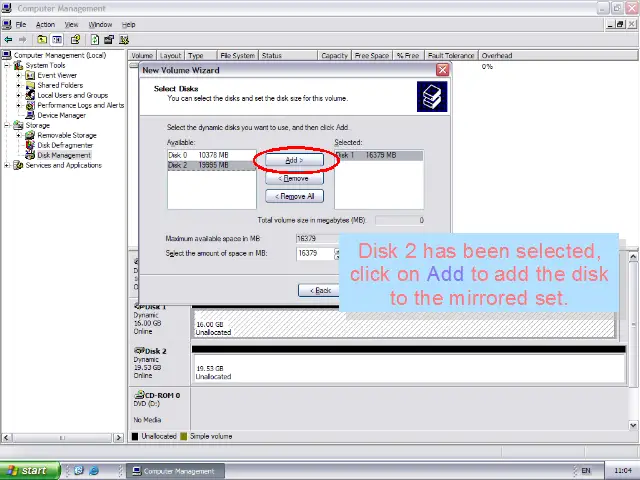The width and height of the screenshot is (640, 480).
Task: Select Disk 0 10378 MB in Available list
Action: tap(211, 155)
